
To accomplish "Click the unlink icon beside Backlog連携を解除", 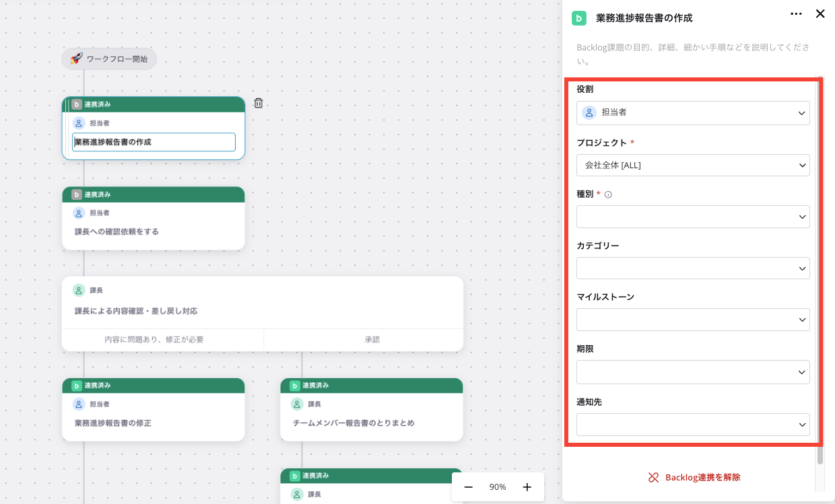I will point(653,477).
